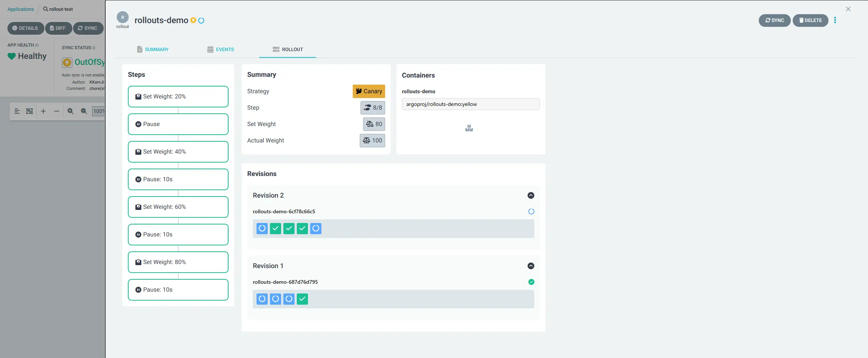Switch to the Summary tab
Image resolution: width=868 pixels, height=358 pixels.
[153, 49]
